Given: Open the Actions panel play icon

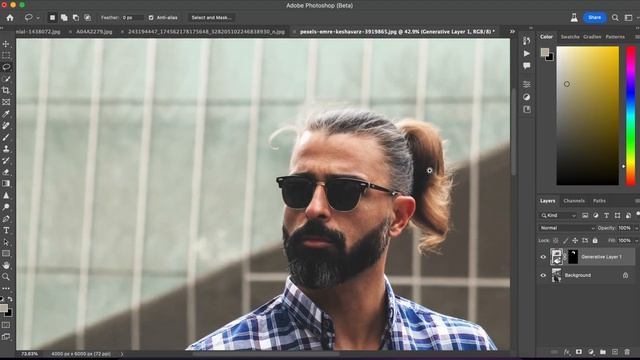Looking at the screenshot, I should [x=527, y=53].
